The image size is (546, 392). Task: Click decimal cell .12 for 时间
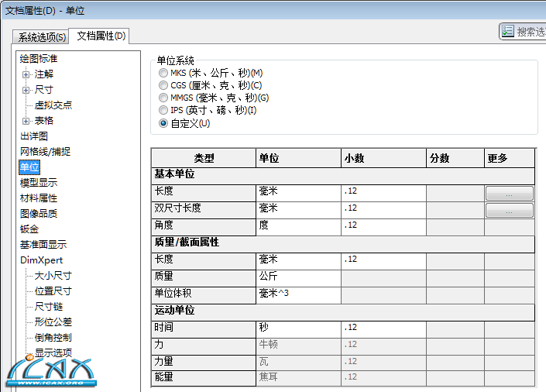[383, 329]
